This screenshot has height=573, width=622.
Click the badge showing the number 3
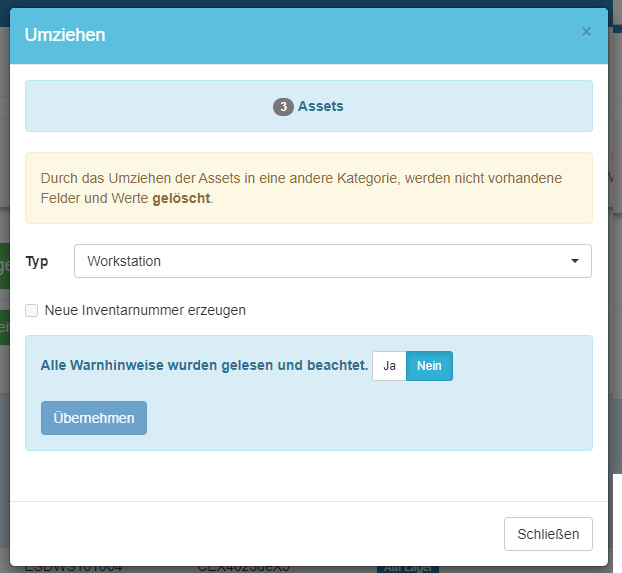(283, 106)
